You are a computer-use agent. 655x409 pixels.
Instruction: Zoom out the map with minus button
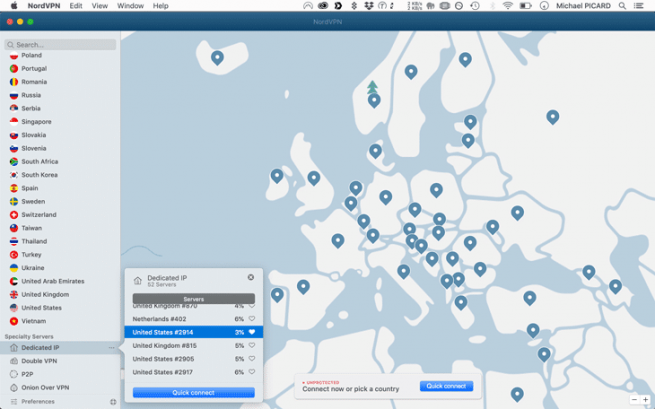coord(633,400)
